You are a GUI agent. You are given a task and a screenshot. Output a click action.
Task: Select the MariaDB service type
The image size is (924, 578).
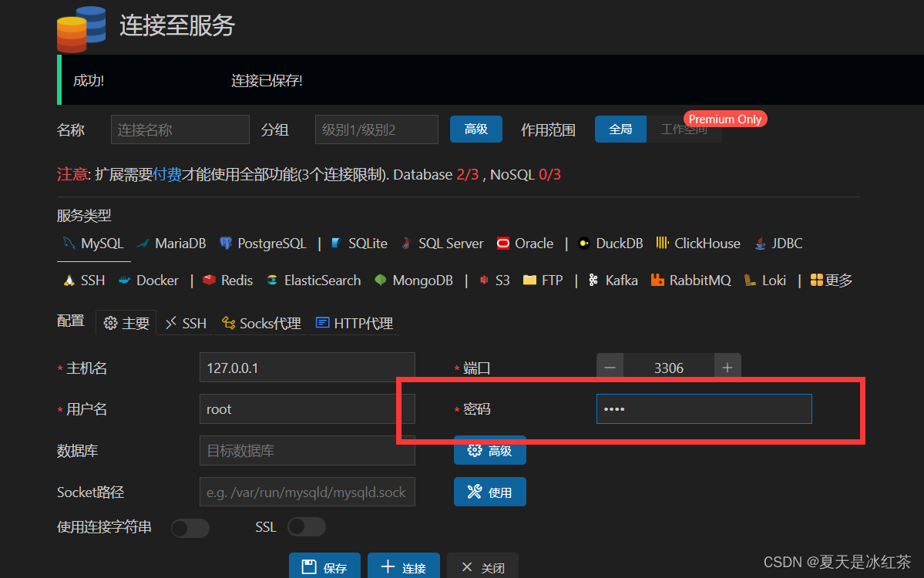click(x=172, y=244)
